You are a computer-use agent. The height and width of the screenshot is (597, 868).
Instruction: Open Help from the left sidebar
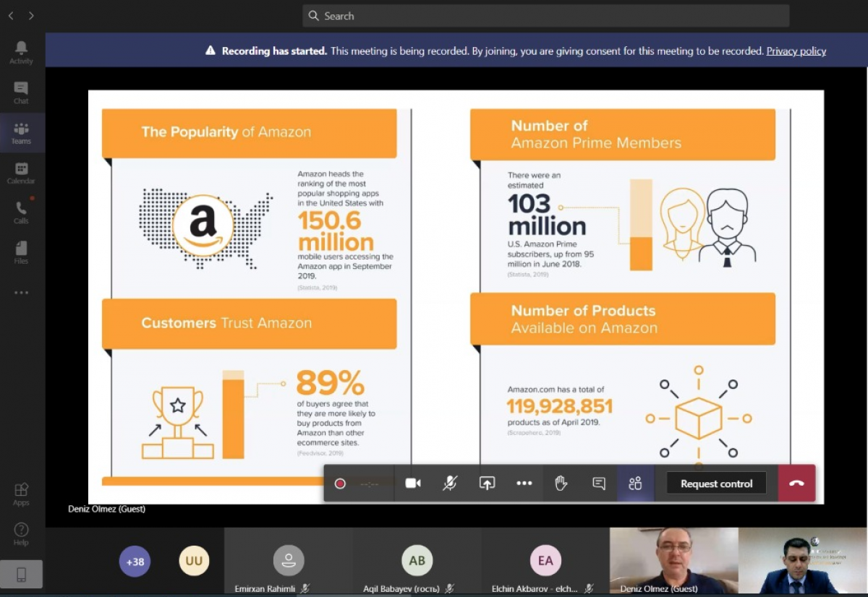coord(21,533)
